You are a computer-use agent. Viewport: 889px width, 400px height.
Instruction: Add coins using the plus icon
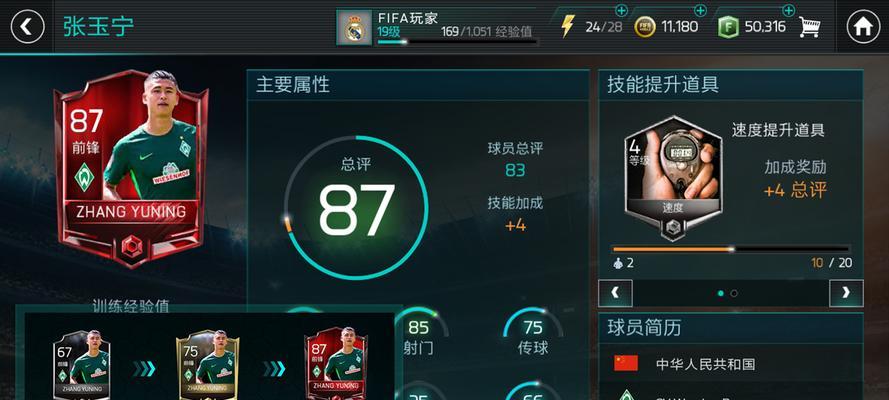point(701,10)
